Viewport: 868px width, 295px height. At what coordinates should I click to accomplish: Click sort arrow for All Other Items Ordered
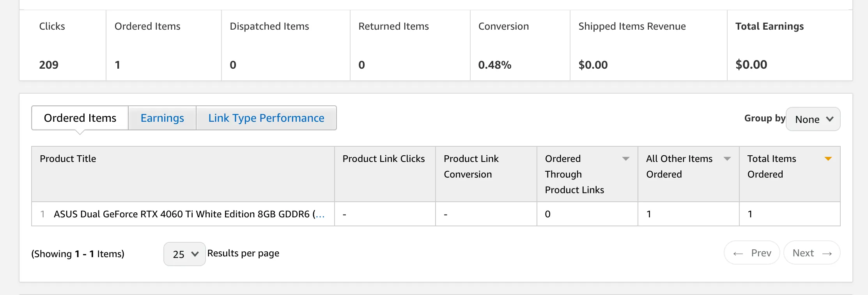[727, 159]
